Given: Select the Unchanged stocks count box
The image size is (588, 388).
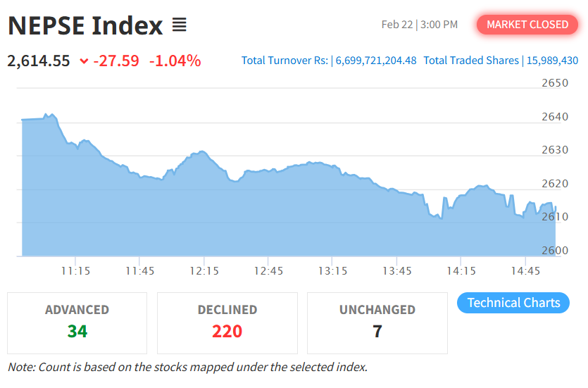Looking at the screenshot, I should pyautogui.click(x=377, y=323).
